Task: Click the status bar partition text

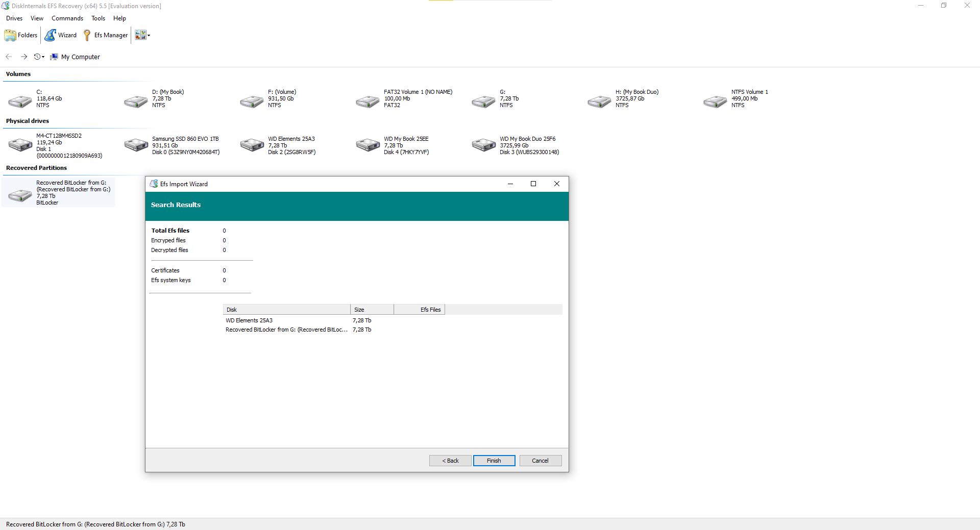Action: tap(95, 524)
